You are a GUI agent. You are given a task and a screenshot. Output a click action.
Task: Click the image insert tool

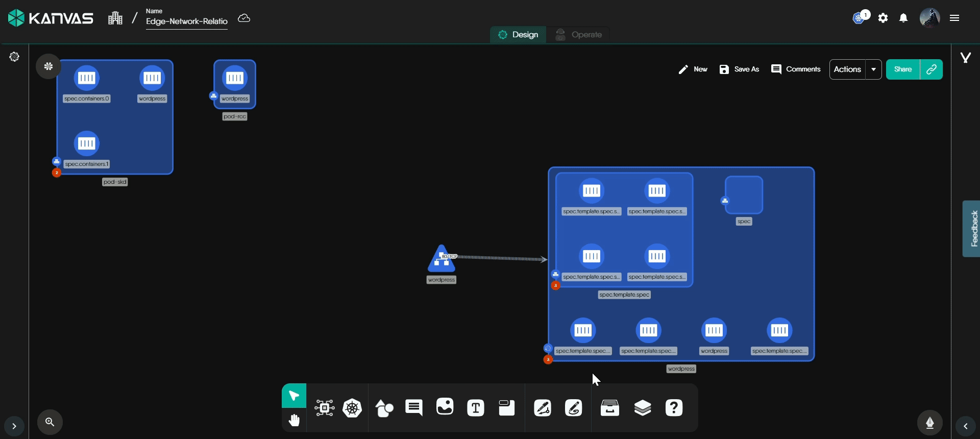445,407
